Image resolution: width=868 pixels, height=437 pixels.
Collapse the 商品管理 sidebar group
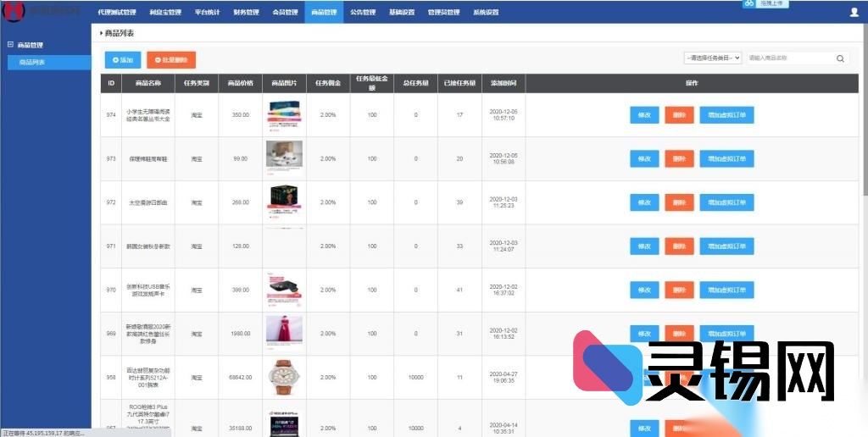(x=10, y=45)
